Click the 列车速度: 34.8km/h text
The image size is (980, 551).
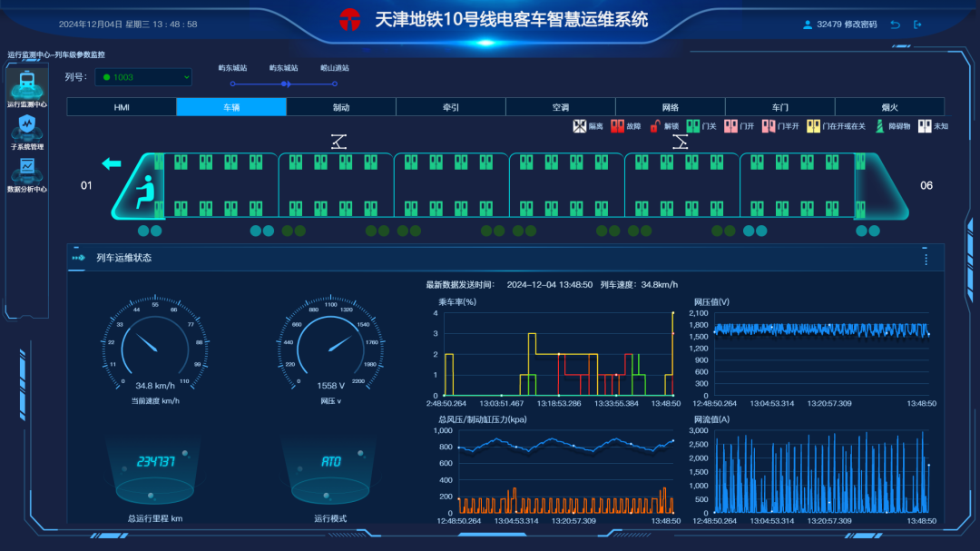click(639, 284)
